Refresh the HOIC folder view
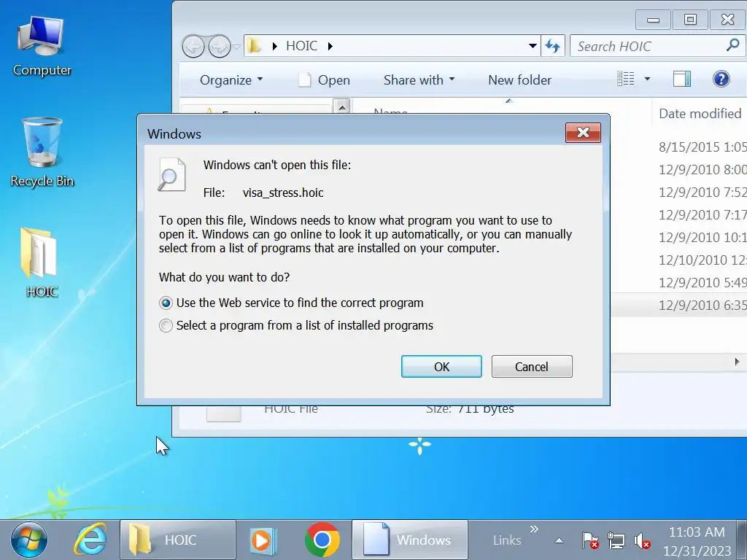Viewport: 747px width, 560px height. point(553,46)
